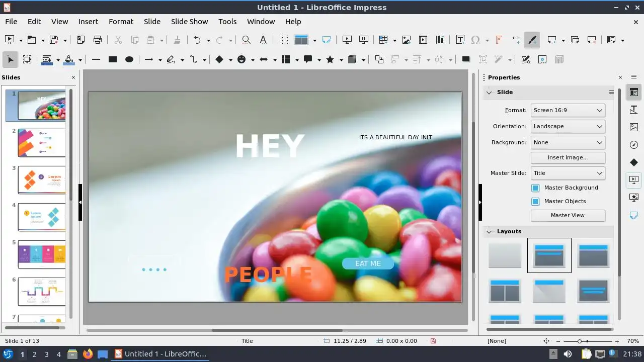
Task: Click the Insert Image icon
Action: 407,40
